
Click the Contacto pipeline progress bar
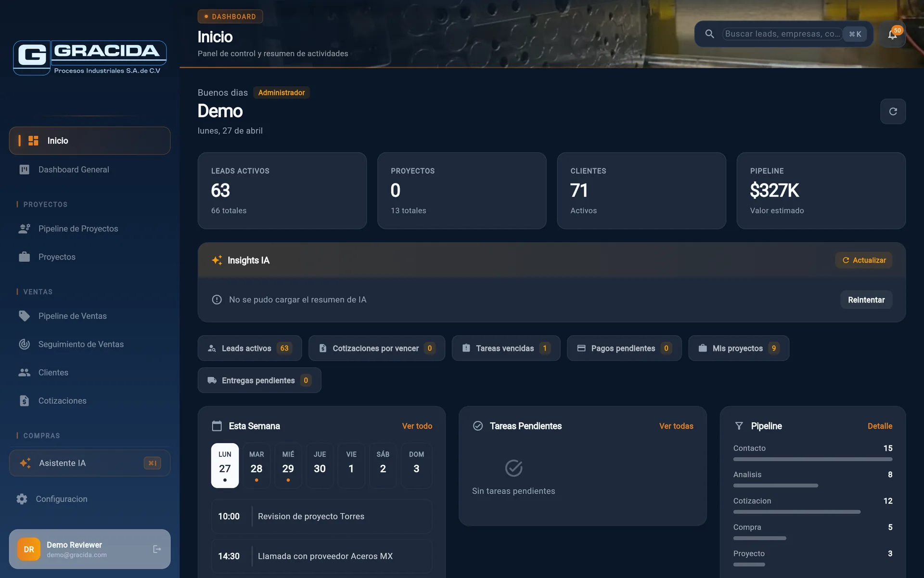[813, 459]
